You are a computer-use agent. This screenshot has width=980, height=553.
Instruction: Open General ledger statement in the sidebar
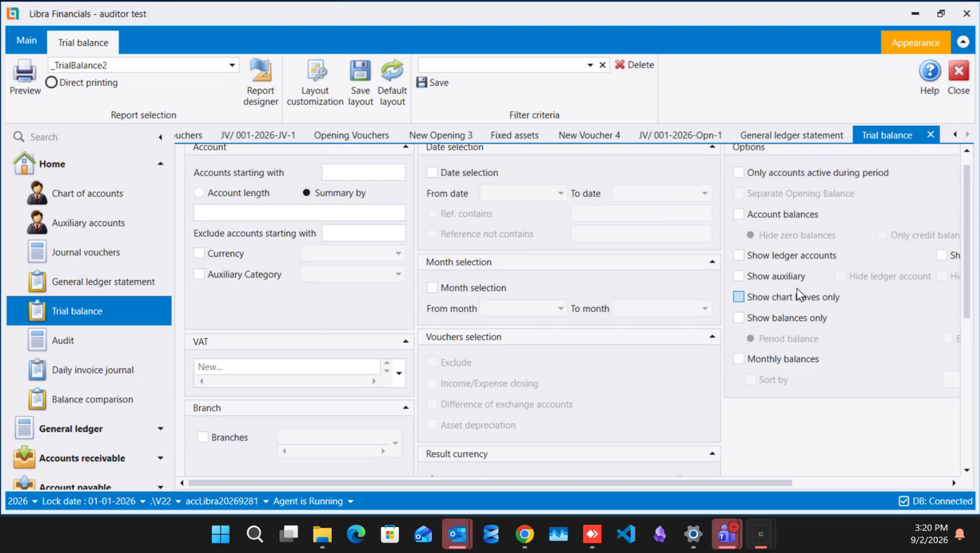pyautogui.click(x=103, y=281)
